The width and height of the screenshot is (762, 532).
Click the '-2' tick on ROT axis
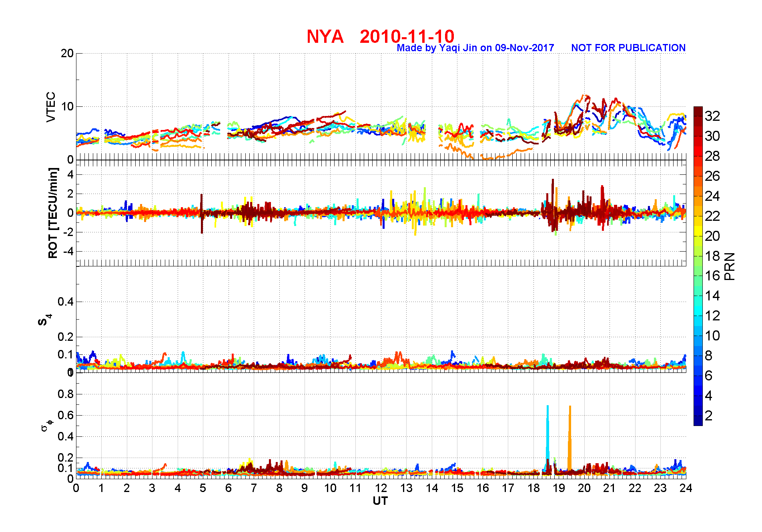[x=68, y=232]
